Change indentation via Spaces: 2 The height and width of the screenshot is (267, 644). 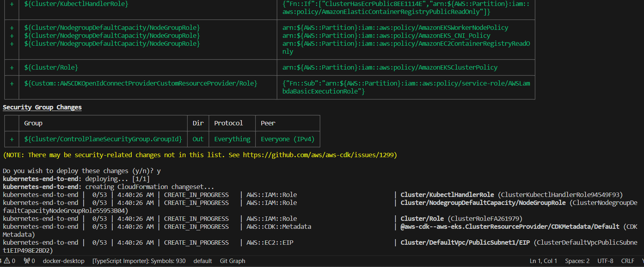[577, 261]
